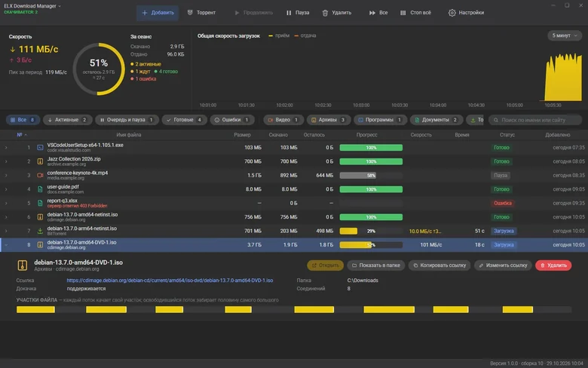This screenshot has height=368, width=588.
Task: Click archive icon in selected DVD-1.iso row
Action: 40,245
